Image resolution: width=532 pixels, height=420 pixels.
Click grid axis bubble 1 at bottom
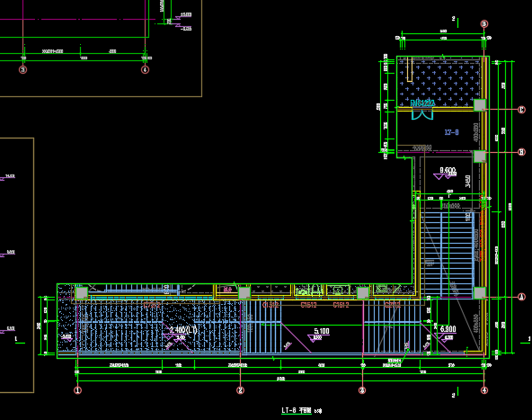[x=77, y=390]
